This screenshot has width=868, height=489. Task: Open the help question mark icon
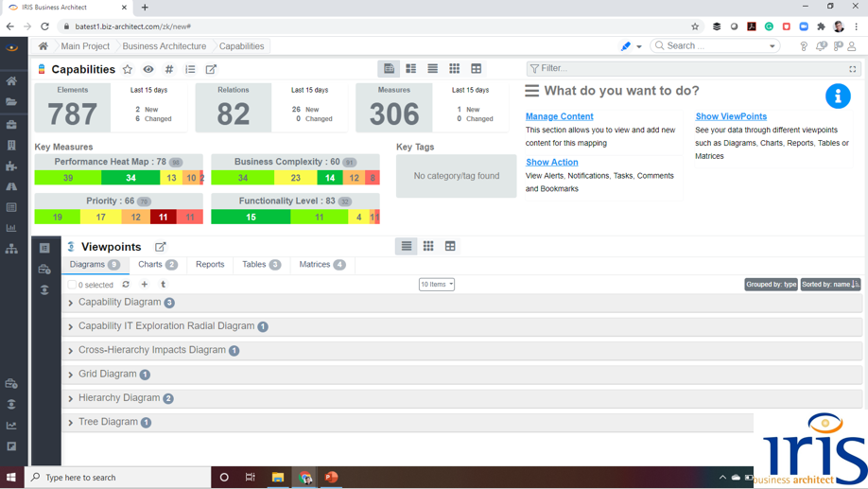(x=804, y=46)
